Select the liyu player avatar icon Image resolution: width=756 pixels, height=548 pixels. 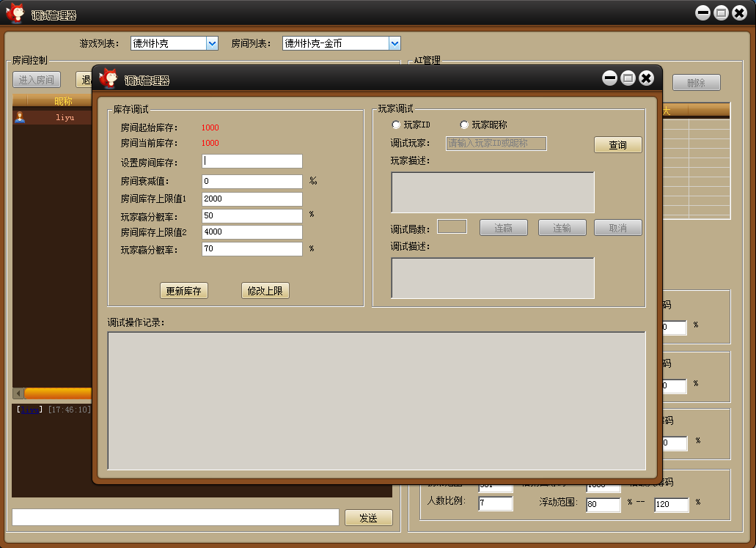[20, 117]
